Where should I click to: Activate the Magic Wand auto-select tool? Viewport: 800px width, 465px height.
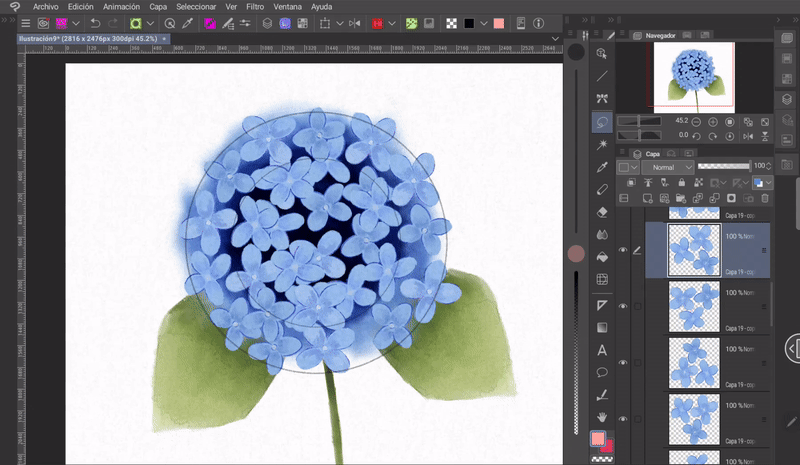click(x=602, y=145)
